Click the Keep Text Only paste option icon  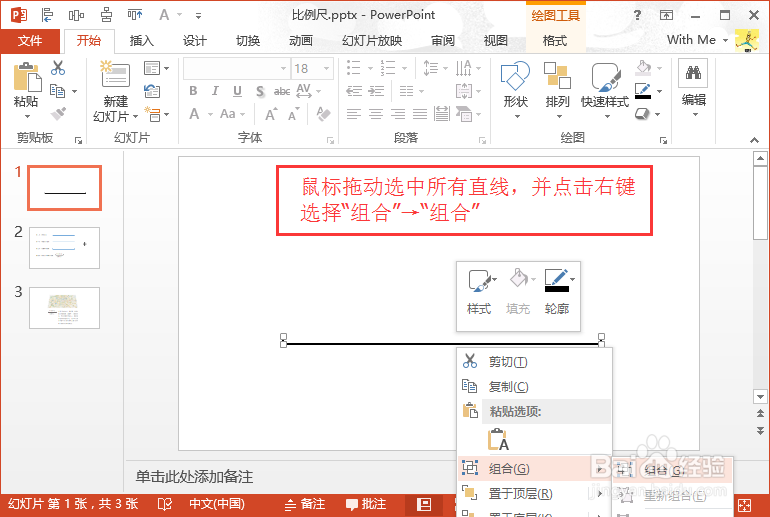(x=498, y=439)
